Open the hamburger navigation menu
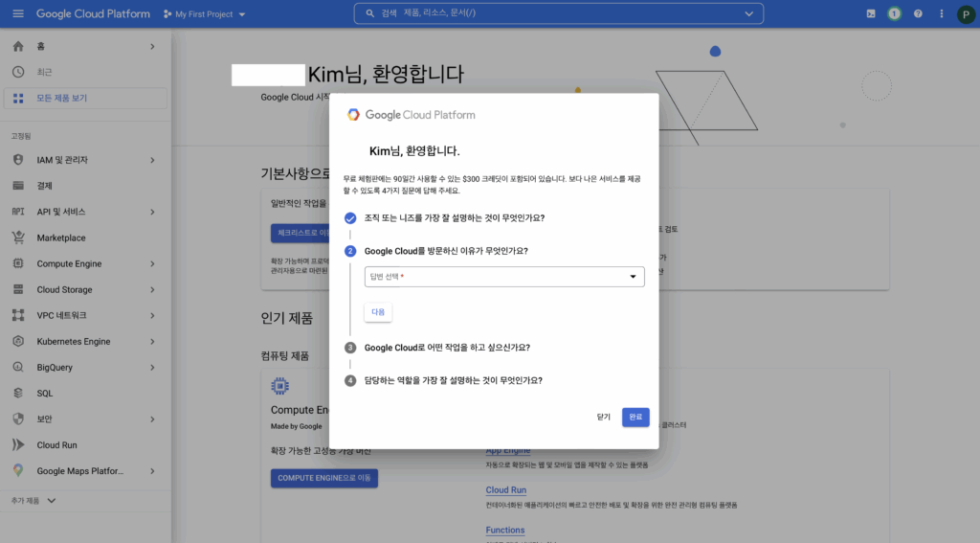Screen dimensions: 980x543 point(18,13)
